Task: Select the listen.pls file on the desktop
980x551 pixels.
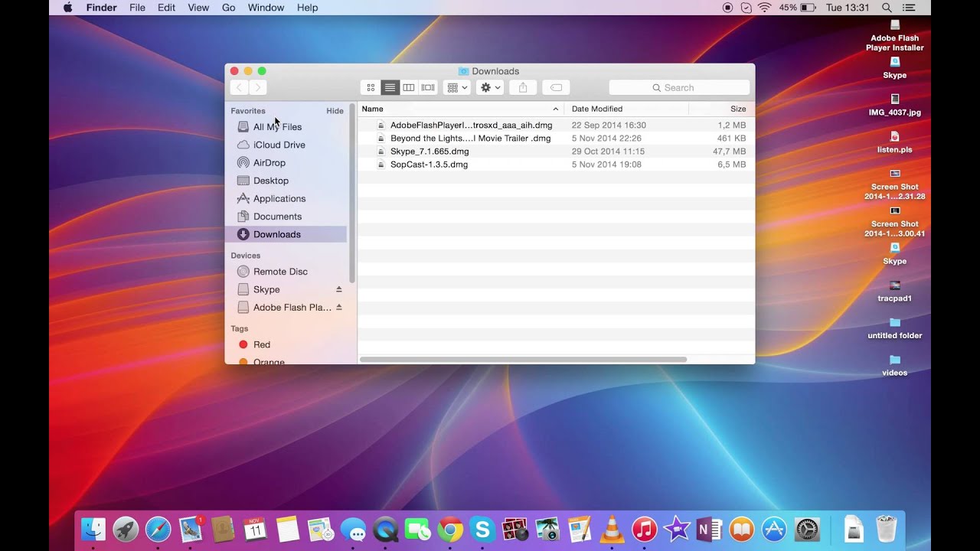Action: point(895,143)
